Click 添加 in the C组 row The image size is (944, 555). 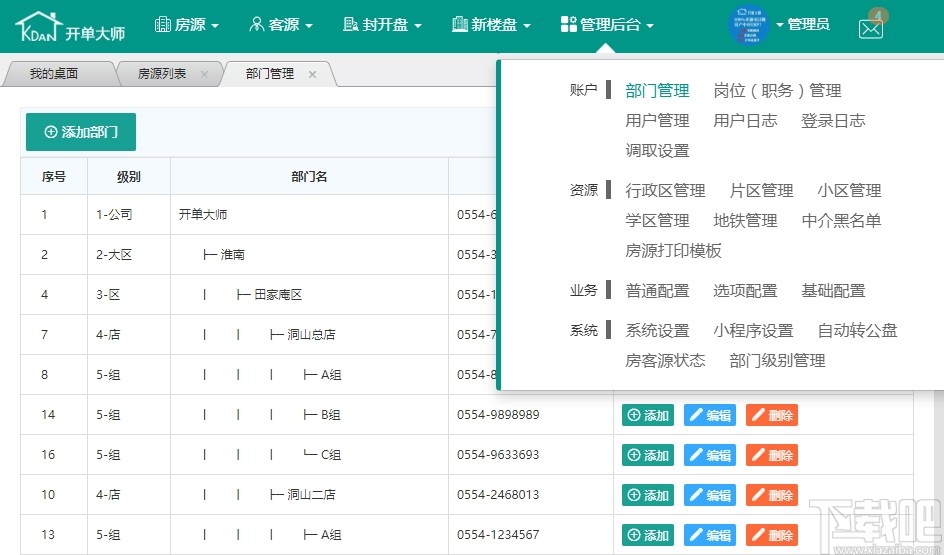pos(648,455)
